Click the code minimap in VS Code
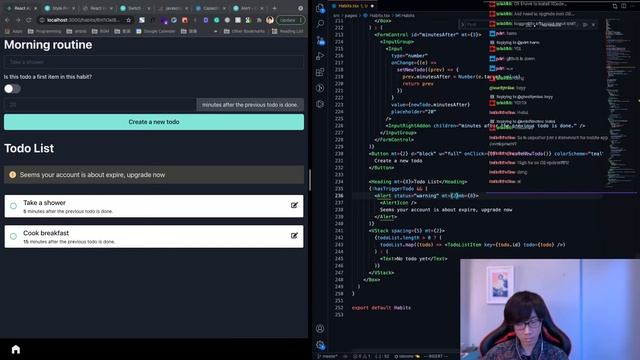Screen dimensions: 640x360 coord(620,104)
